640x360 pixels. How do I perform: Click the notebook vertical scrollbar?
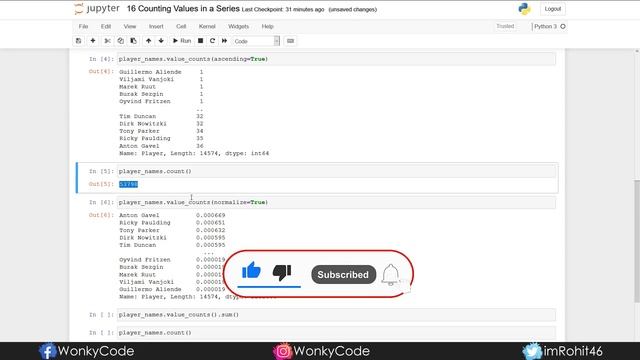(x=637, y=241)
